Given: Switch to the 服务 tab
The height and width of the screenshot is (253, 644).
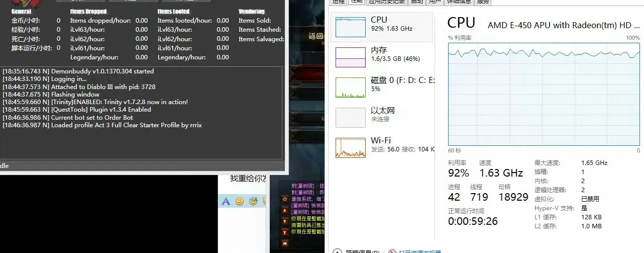Looking at the screenshot, I should (x=483, y=2).
